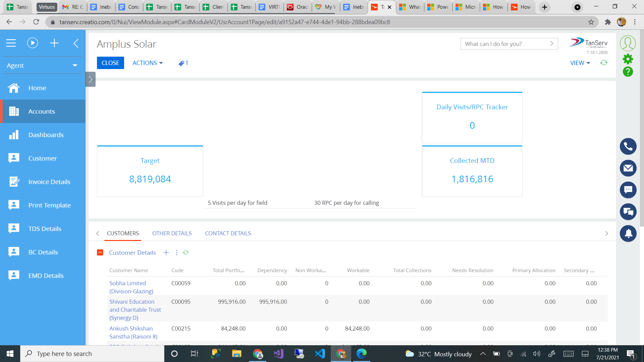Add a new Customer Details record
The image size is (644, 362).
[166, 252]
